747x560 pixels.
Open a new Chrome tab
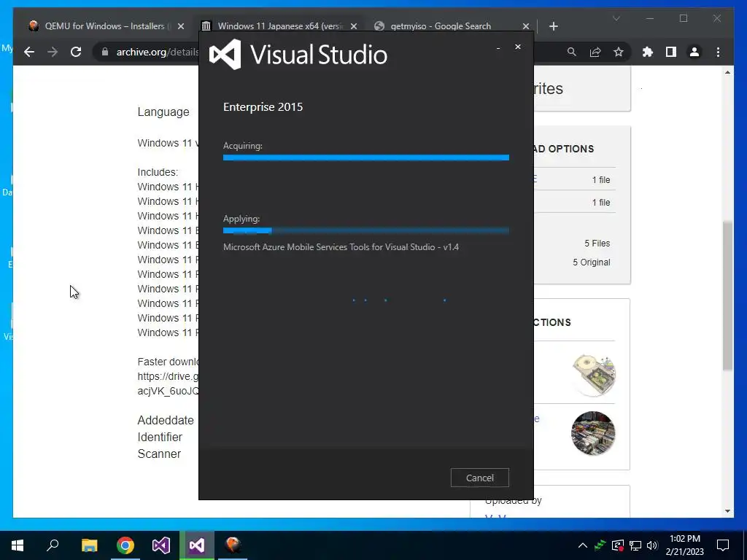coord(553,26)
